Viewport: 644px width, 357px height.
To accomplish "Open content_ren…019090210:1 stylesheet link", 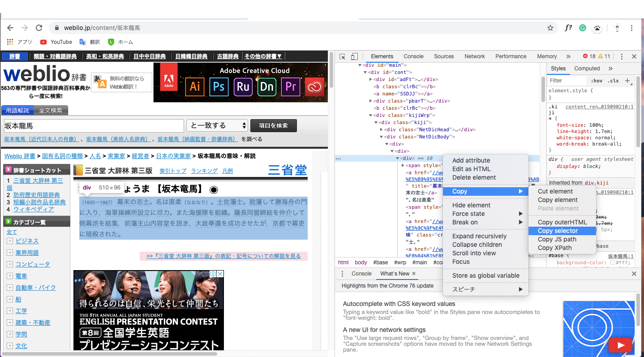I will (599, 107).
